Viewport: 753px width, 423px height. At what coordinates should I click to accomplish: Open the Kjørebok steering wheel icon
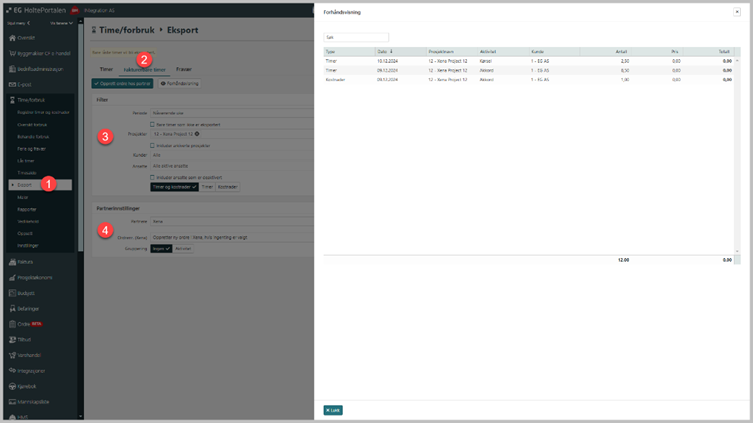(12, 386)
